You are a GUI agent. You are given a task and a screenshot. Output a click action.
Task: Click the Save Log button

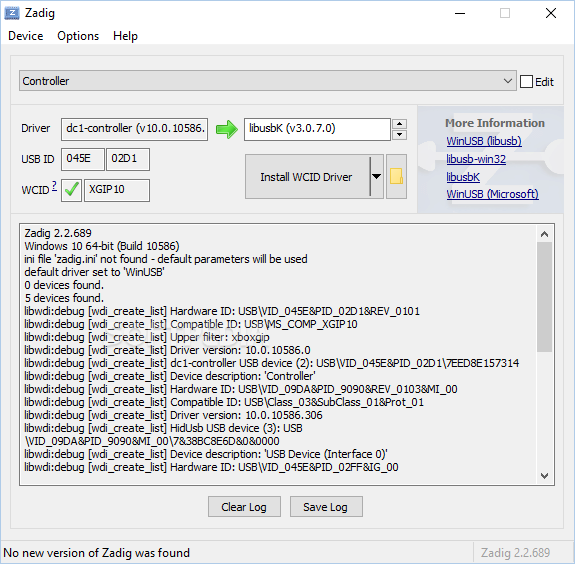[326, 507]
